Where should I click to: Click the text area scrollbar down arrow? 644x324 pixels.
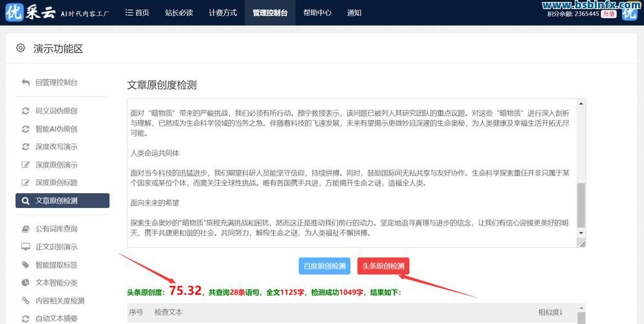(581, 233)
